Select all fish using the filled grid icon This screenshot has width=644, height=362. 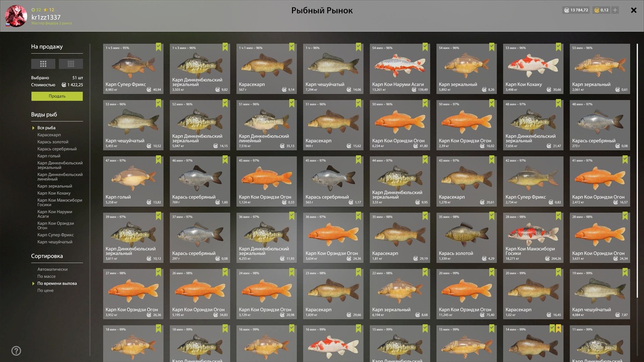(43, 64)
